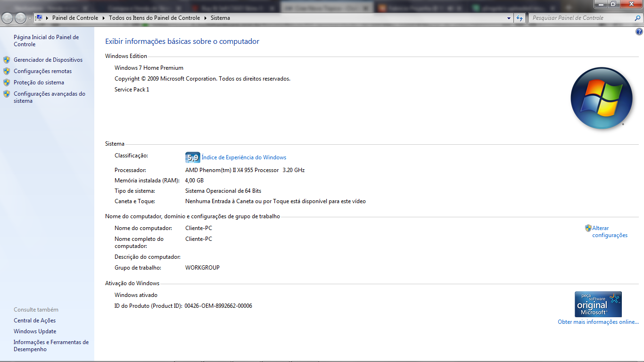
Task: Click the Copyright 2009 Microsoft Corporation line
Action: click(x=203, y=79)
